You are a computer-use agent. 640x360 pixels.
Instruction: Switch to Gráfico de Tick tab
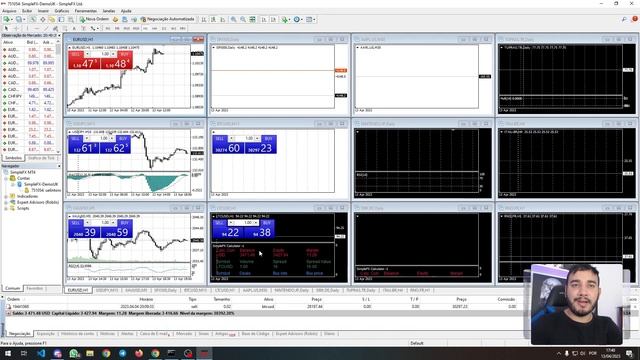(41, 158)
